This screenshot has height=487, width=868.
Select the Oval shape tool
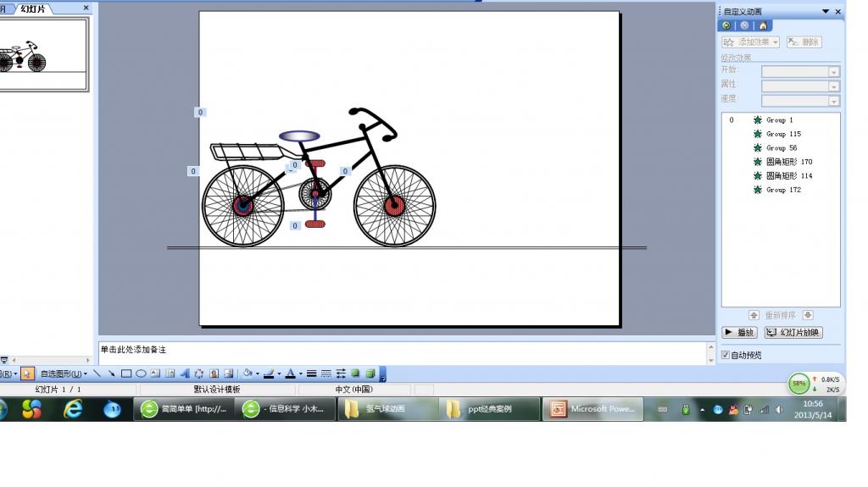[141, 374]
